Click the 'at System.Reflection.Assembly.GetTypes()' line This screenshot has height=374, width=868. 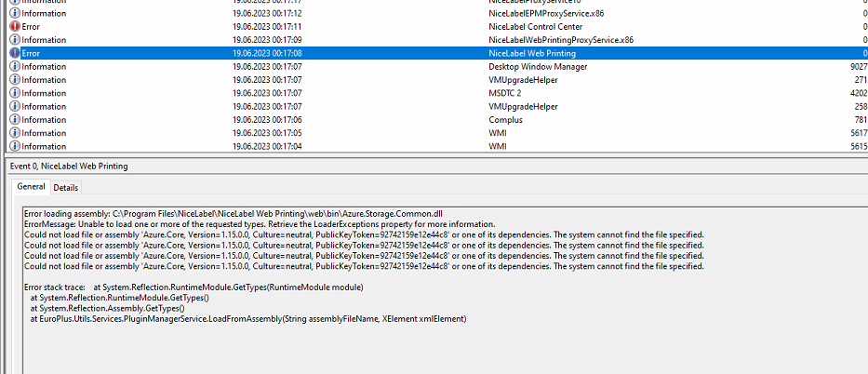107,309
